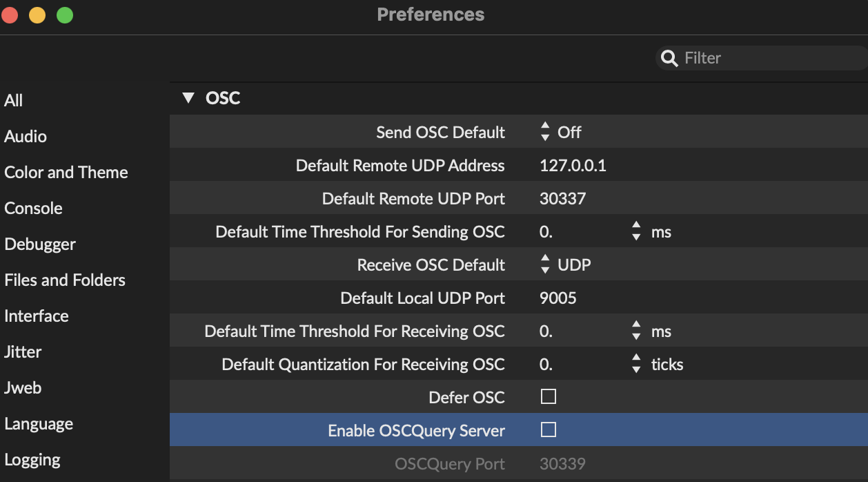This screenshot has height=482, width=868.
Task: Show the Debugger preferences category
Action: tap(40, 244)
